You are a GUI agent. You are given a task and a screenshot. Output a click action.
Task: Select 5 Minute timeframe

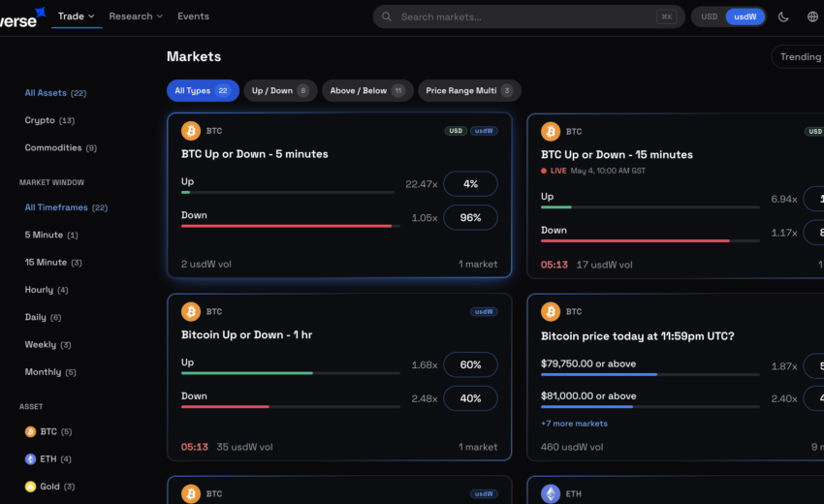click(x=51, y=235)
